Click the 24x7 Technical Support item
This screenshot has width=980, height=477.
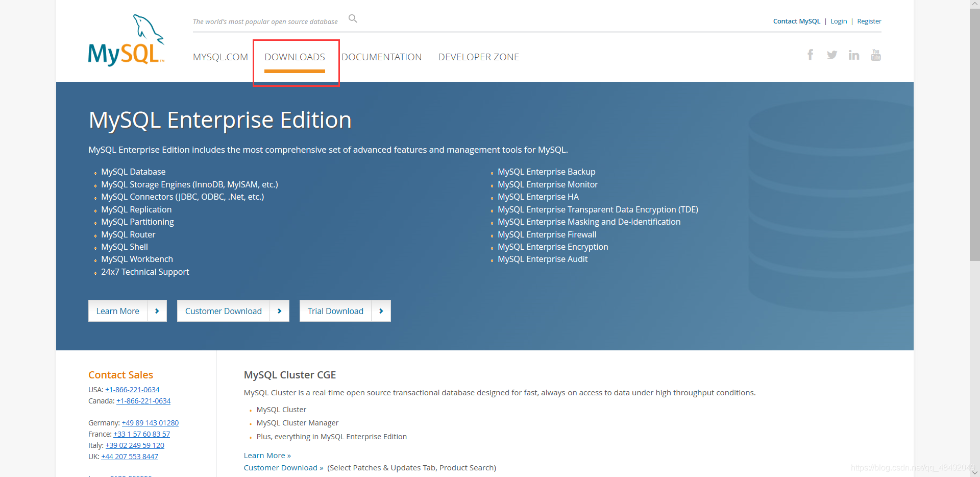145,272
